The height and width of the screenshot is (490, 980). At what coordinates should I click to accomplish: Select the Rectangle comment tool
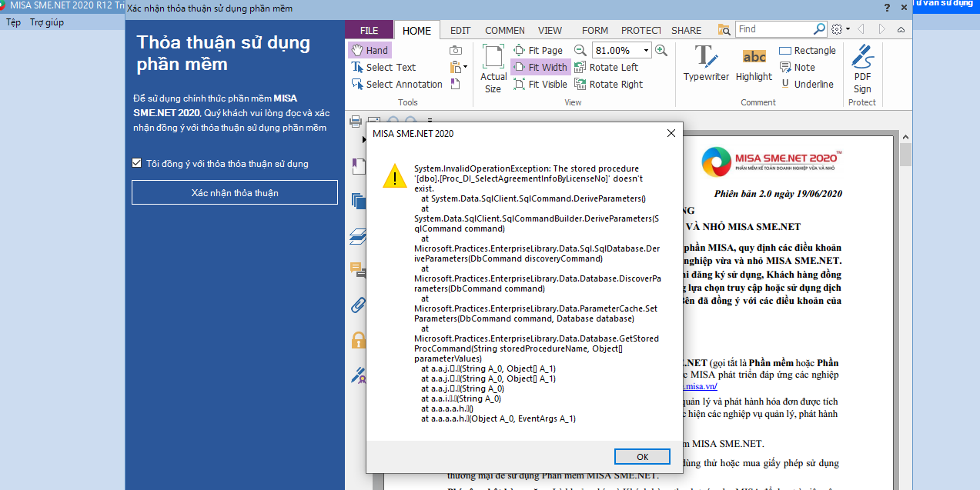click(808, 50)
